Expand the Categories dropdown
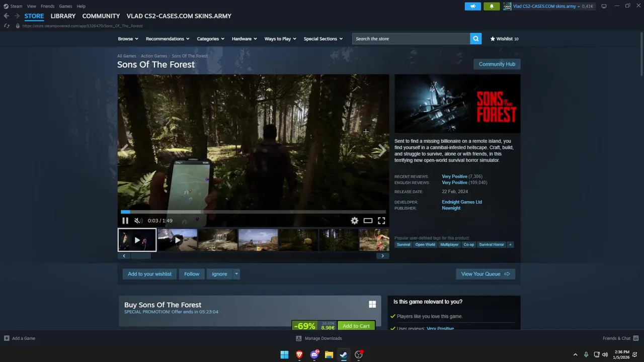 point(210,39)
